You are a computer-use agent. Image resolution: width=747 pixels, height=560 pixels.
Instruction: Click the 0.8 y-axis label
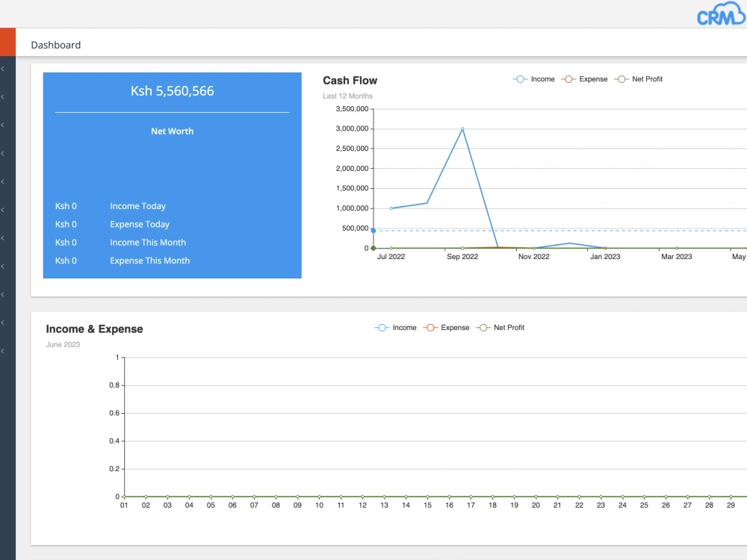click(x=114, y=385)
